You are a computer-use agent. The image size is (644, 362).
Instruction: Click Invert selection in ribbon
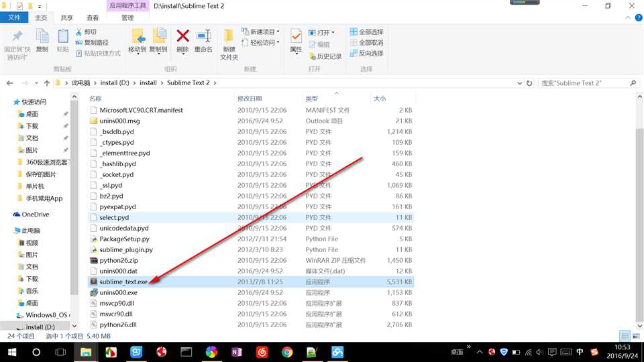[x=366, y=54]
